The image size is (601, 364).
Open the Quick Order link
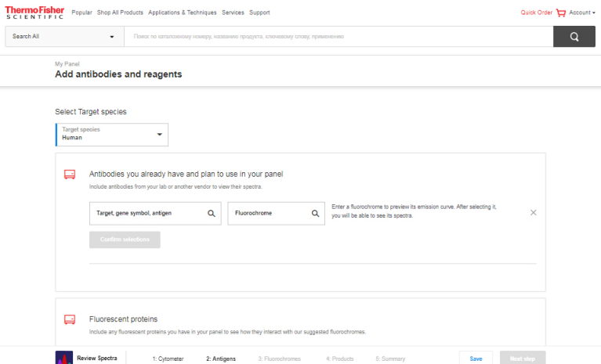click(537, 13)
